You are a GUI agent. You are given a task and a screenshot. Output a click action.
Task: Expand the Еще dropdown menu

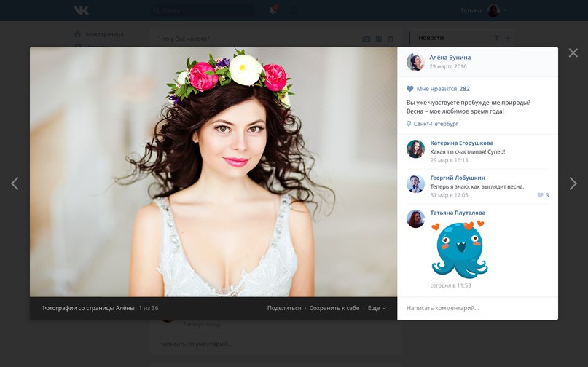click(x=376, y=308)
